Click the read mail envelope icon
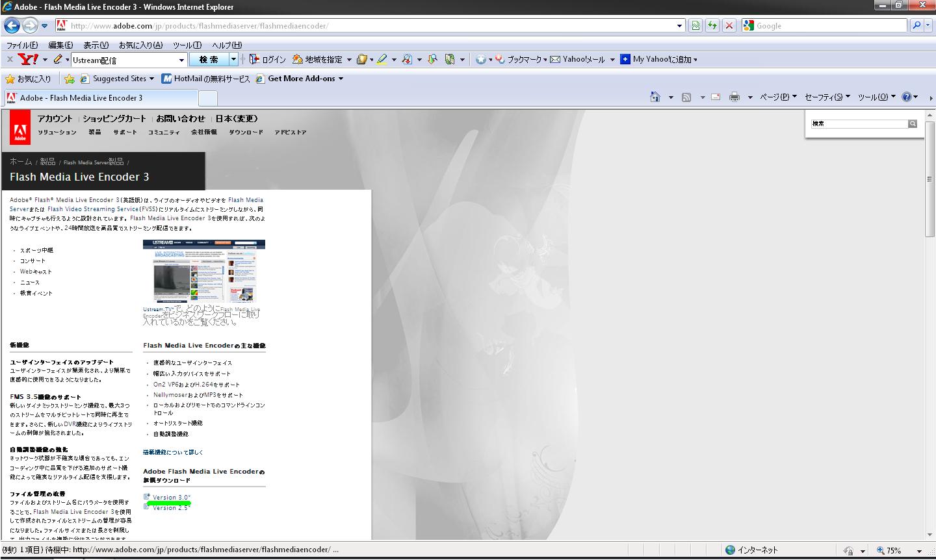The image size is (936, 560). point(716,97)
